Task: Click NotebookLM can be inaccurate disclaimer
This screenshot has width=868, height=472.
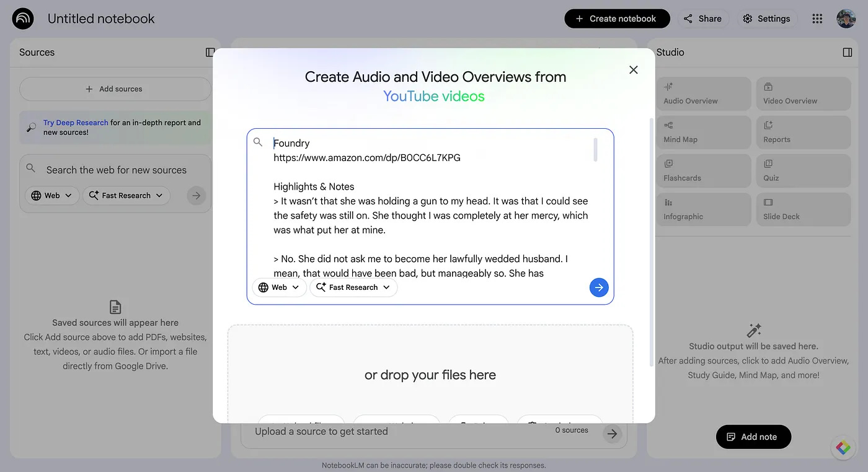Action: tap(434, 465)
